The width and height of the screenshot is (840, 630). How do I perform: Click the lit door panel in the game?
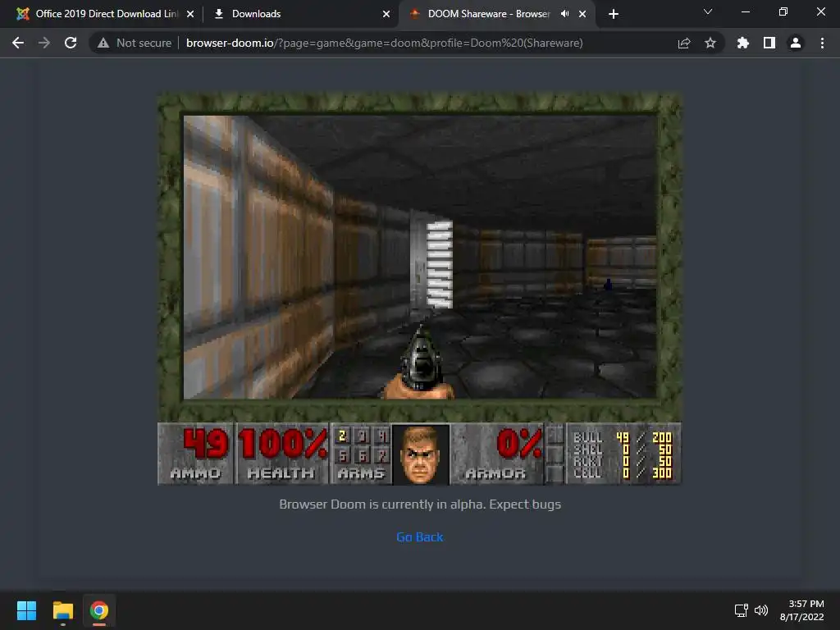pyautogui.click(x=439, y=265)
